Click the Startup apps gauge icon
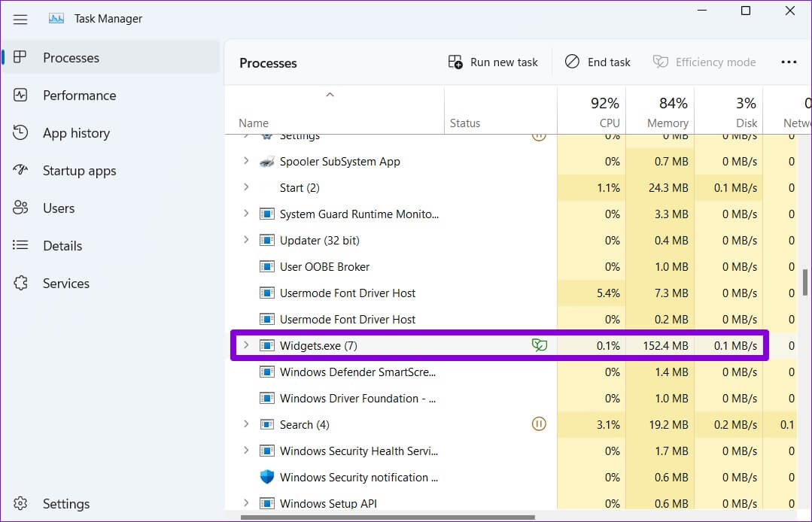 click(x=20, y=170)
